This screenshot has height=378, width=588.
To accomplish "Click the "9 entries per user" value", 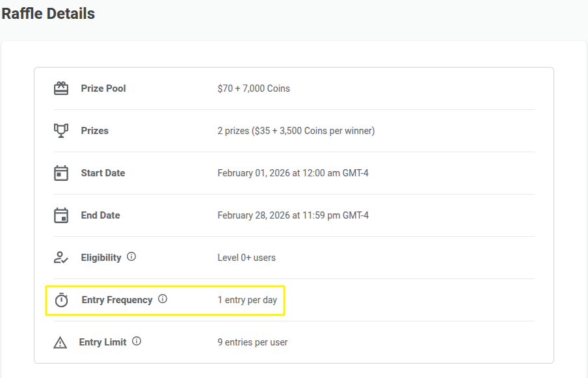I will 252,342.
